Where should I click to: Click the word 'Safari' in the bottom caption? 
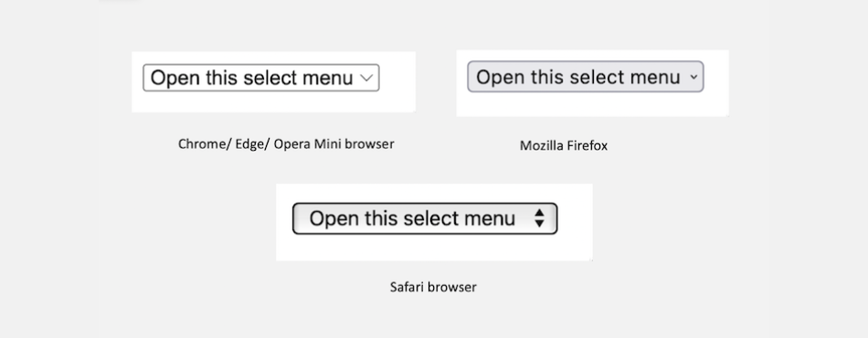click(407, 287)
